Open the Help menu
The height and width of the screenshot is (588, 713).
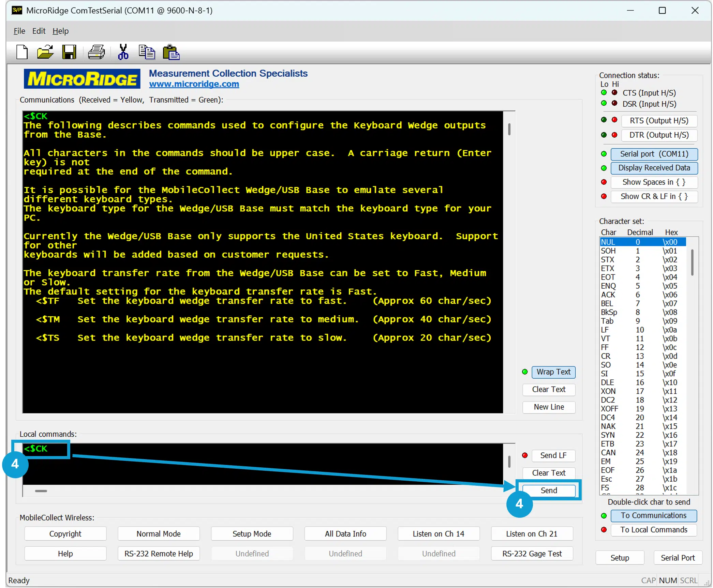[60, 31]
